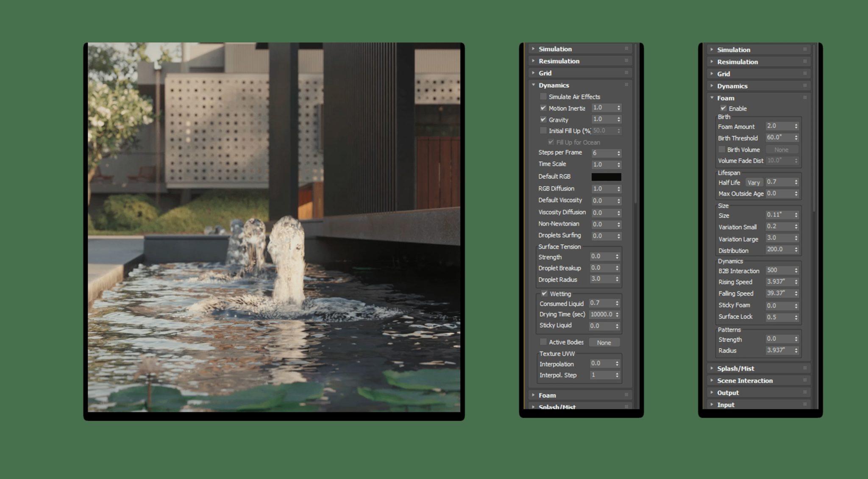This screenshot has width=868, height=479.
Task: Click grip icon on right Foam rollout
Action: click(x=804, y=98)
